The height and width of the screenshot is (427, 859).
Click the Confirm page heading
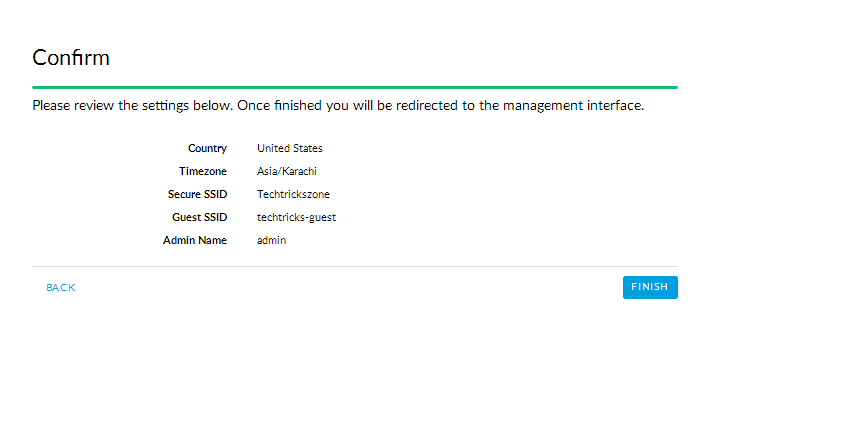click(x=71, y=57)
